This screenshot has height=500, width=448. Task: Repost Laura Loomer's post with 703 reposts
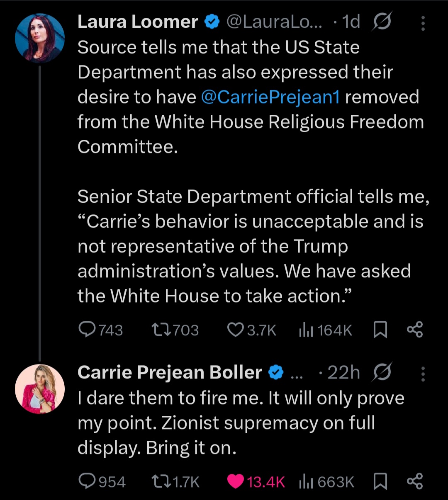coord(175,330)
